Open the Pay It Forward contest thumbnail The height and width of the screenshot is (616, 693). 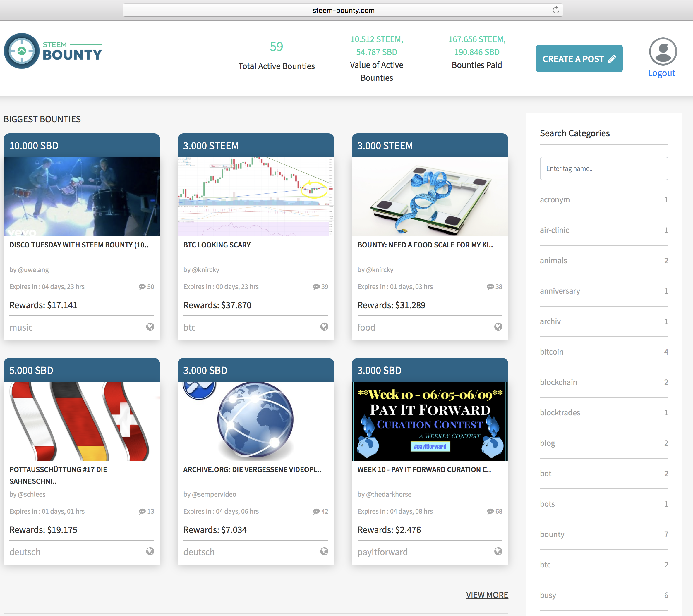430,421
